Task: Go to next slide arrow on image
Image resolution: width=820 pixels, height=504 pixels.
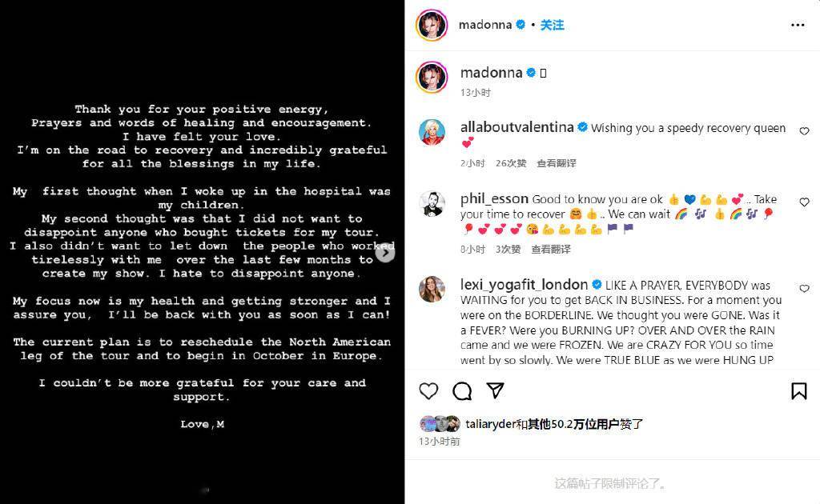Action: 385,254
